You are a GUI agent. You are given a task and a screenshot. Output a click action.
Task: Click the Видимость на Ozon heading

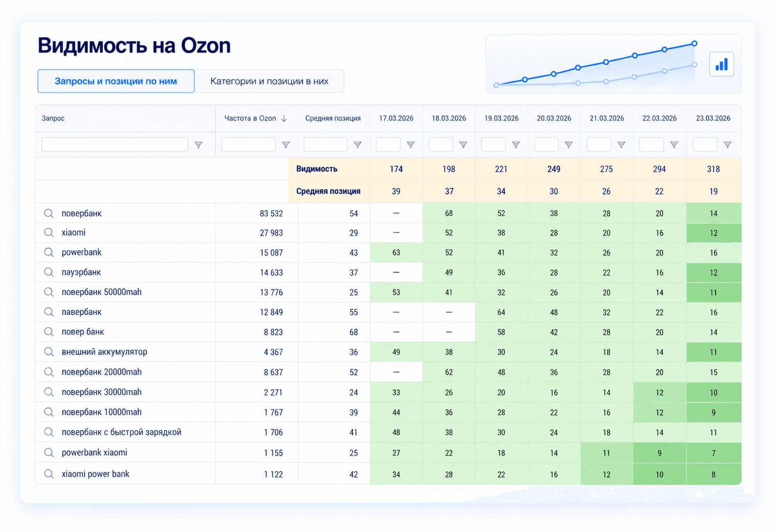(x=134, y=46)
